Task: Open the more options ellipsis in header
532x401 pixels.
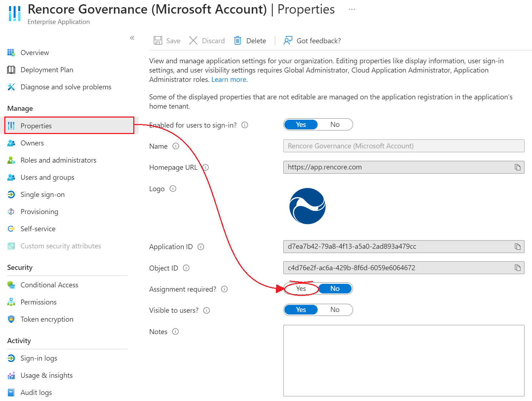Action: point(352,10)
